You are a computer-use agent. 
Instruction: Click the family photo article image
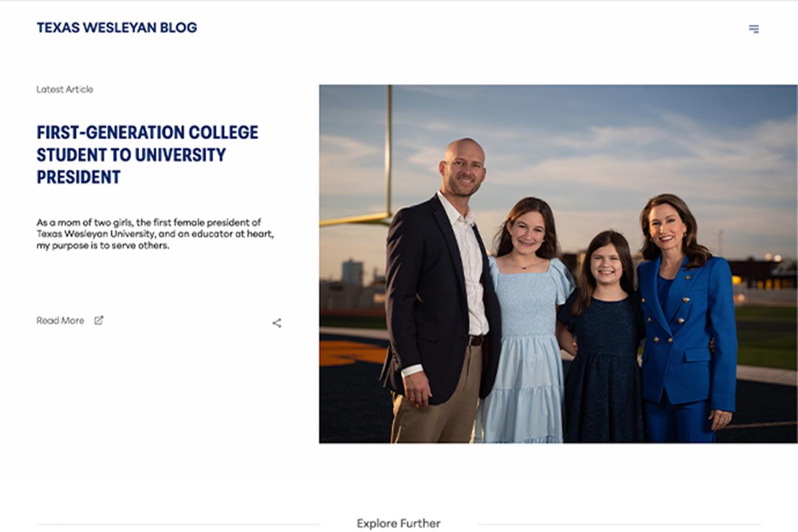coord(558,264)
